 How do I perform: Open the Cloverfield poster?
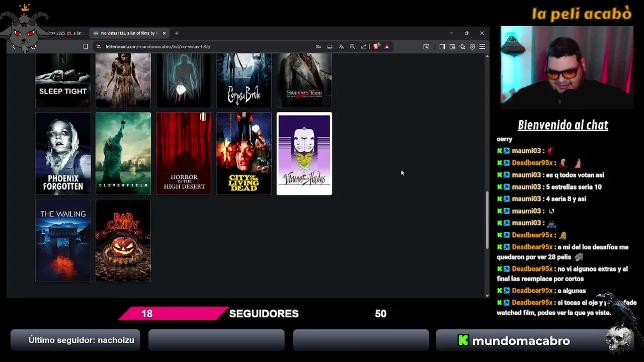[x=123, y=153]
